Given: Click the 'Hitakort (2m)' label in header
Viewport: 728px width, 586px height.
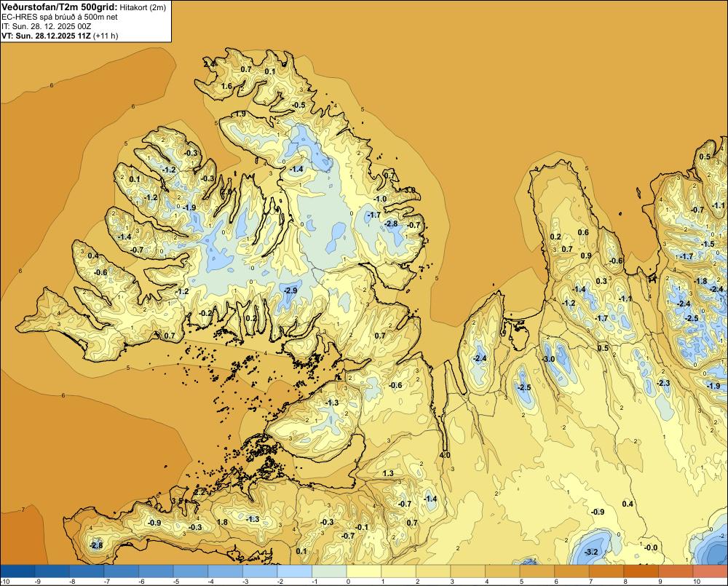Looking at the screenshot, I should pos(143,7).
